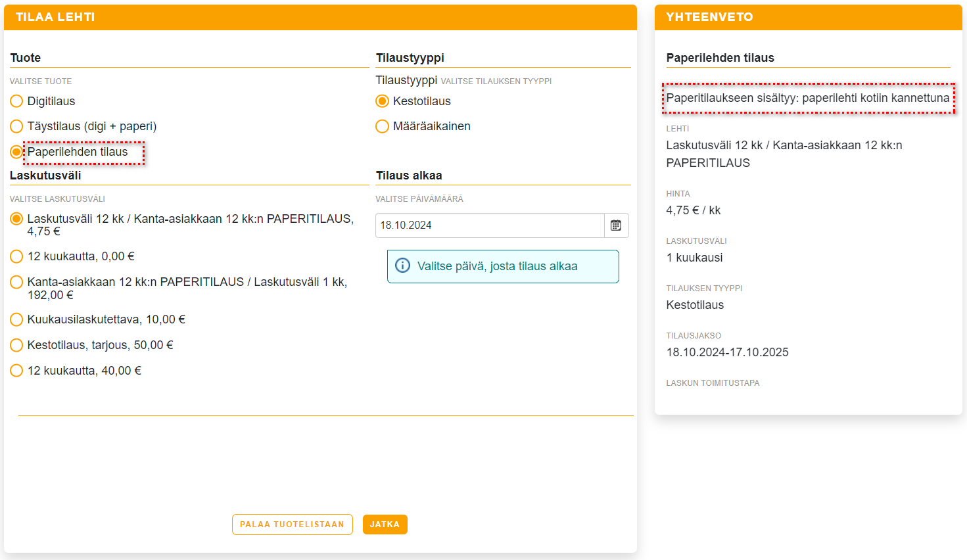Click the summary price 4,75 € / kk
This screenshot has width=967, height=560.
(694, 210)
